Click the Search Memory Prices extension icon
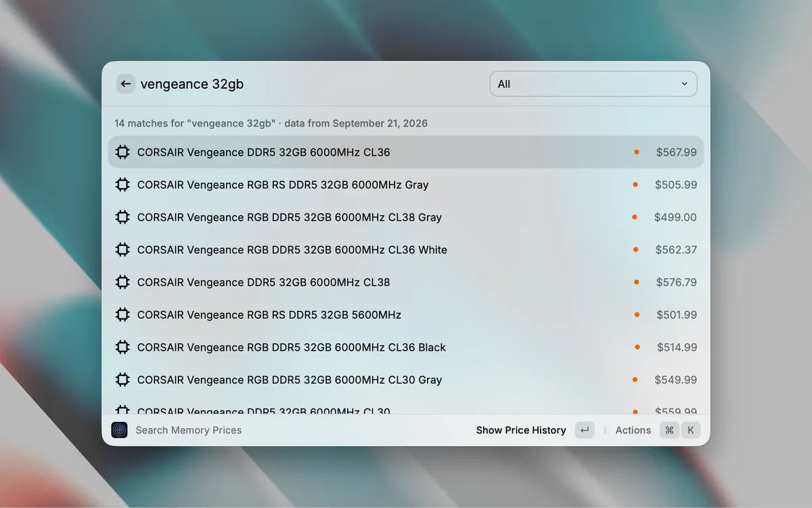 pyautogui.click(x=119, y=430)
